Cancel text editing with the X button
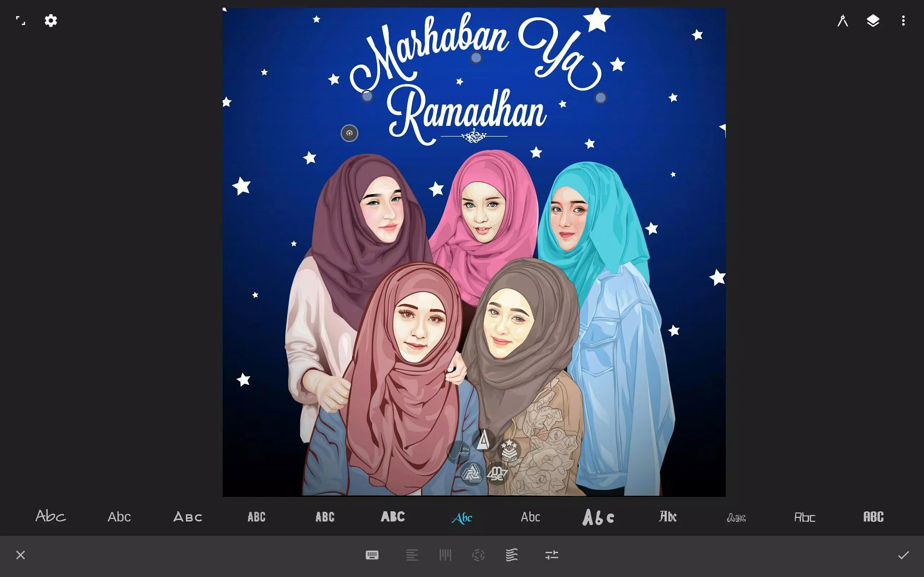924x577 pixels. pos(20,555)
